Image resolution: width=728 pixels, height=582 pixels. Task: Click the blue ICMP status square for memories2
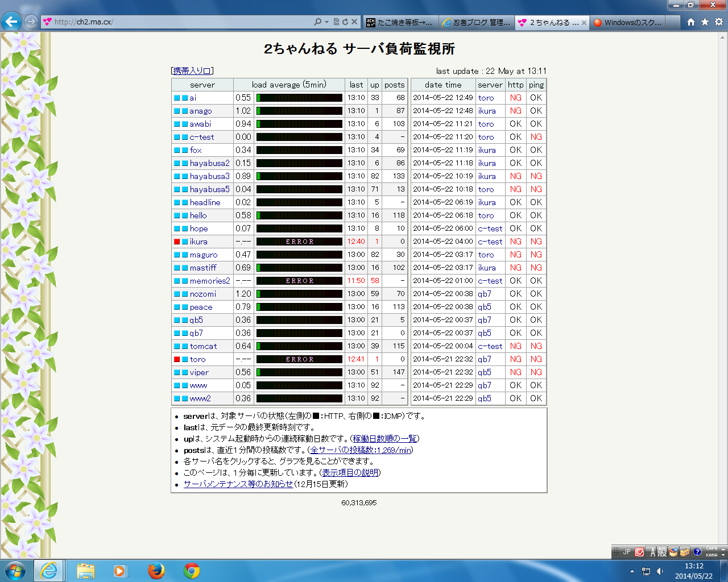pos(185,281)
